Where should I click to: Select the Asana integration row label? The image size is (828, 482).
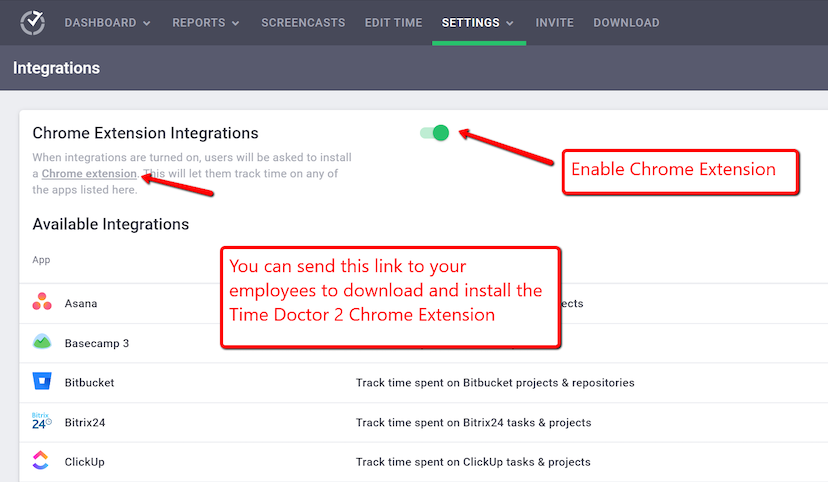81,304
